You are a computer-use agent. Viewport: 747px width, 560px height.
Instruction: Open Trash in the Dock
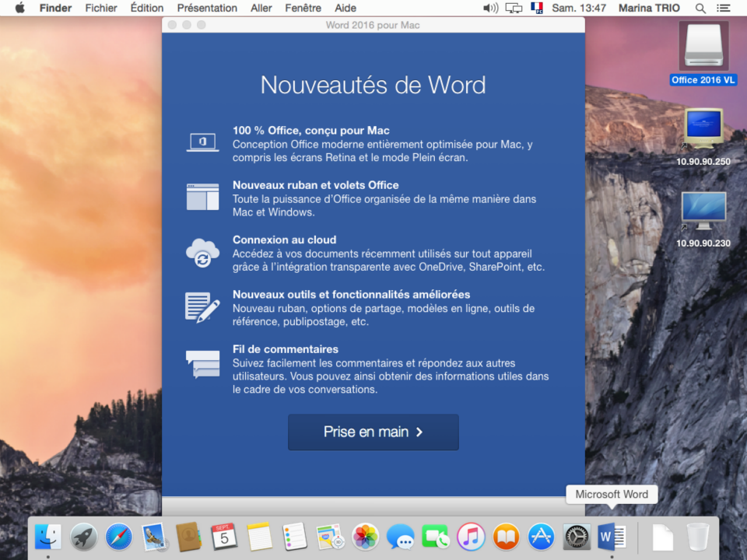(698, 537)
